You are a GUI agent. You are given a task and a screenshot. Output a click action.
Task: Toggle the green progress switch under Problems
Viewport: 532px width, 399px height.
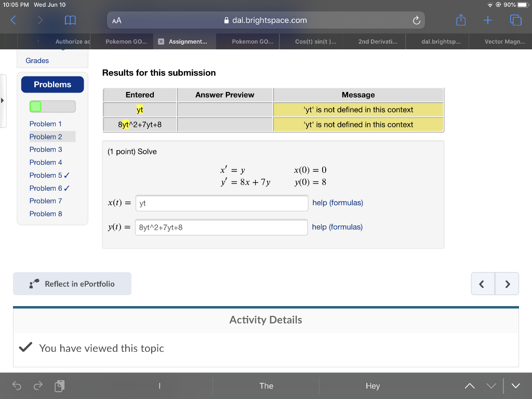tap(36, 106)
